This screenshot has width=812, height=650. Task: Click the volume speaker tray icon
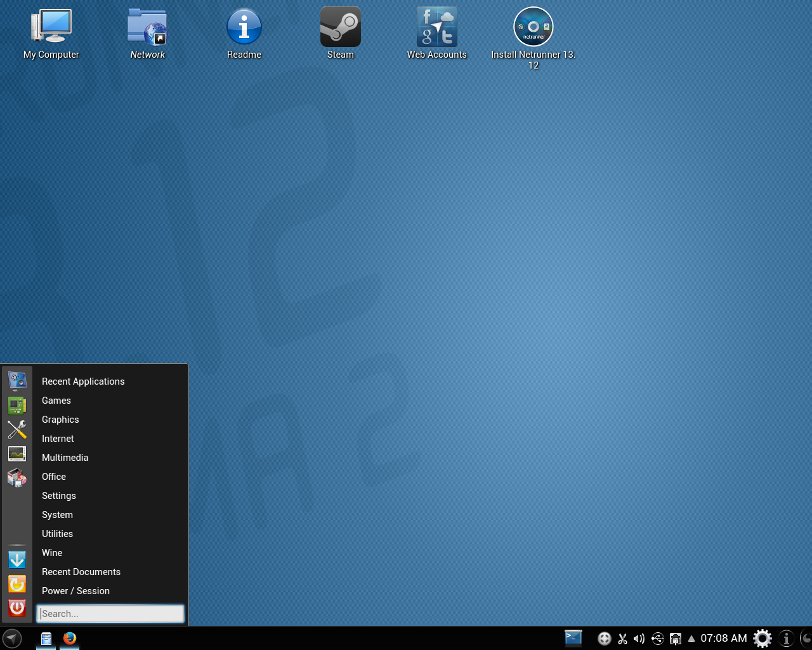(639, 639)
